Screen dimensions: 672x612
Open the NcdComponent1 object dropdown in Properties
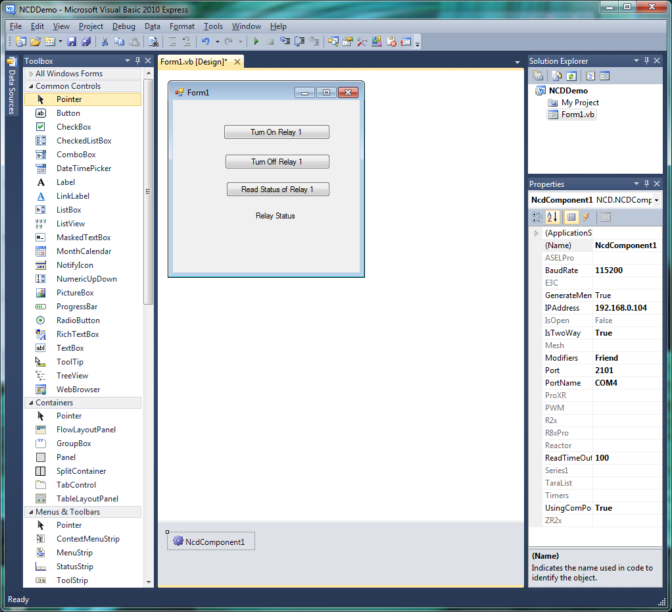click(656, 200)
